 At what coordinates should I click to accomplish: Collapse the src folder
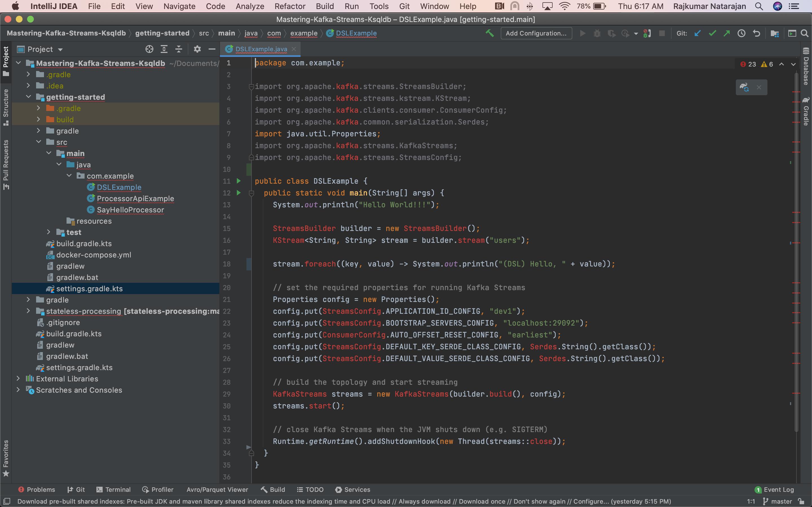coord(38,142)
